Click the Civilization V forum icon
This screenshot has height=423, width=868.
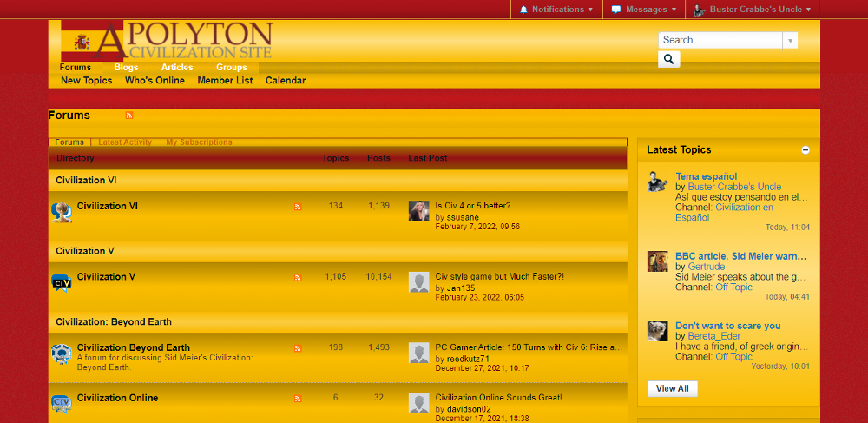62,282
